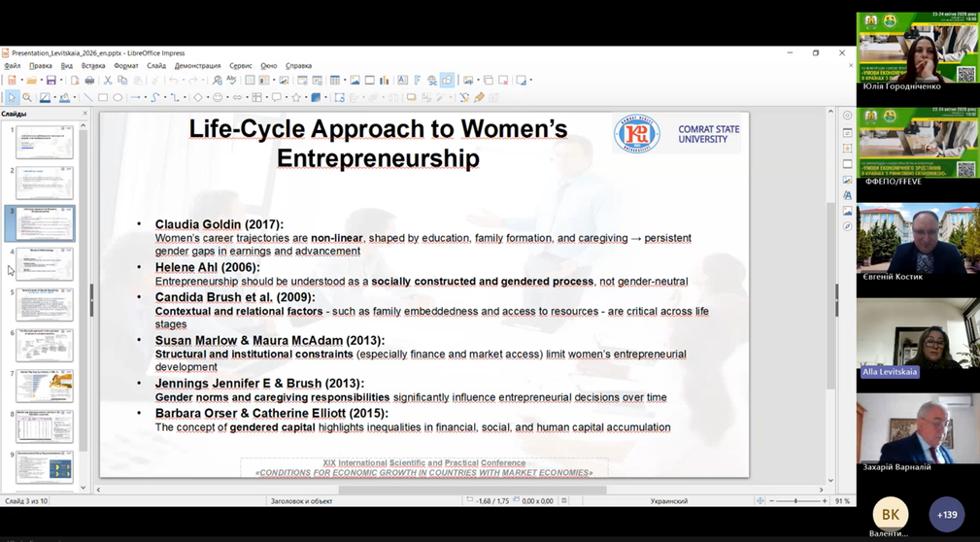Open the Symbol Shapes smiley dropdown arrow

[226, 98]
